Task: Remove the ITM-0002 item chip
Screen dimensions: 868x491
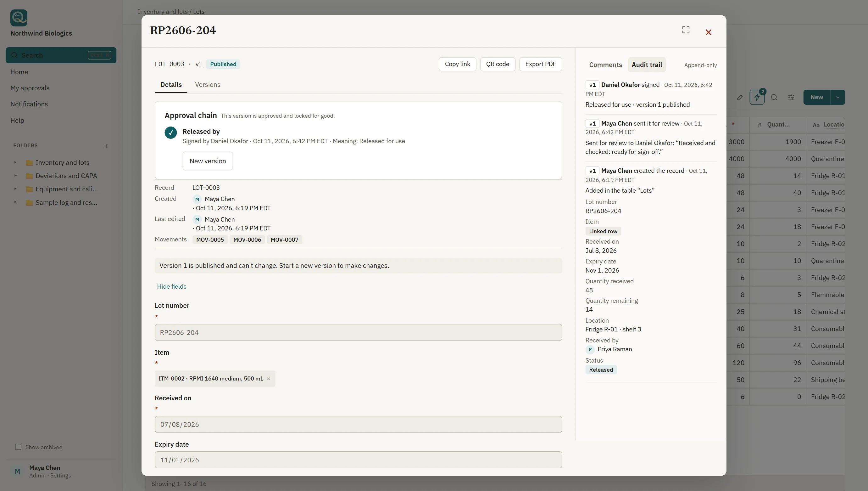Action: [268, 379]
